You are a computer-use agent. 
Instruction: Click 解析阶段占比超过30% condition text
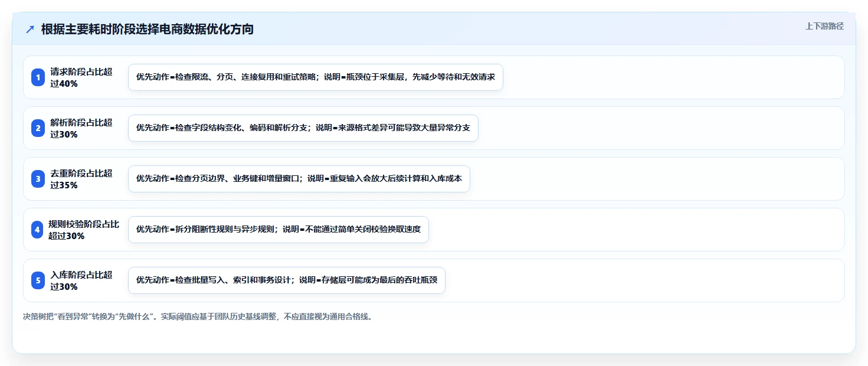tap(81, 128)
